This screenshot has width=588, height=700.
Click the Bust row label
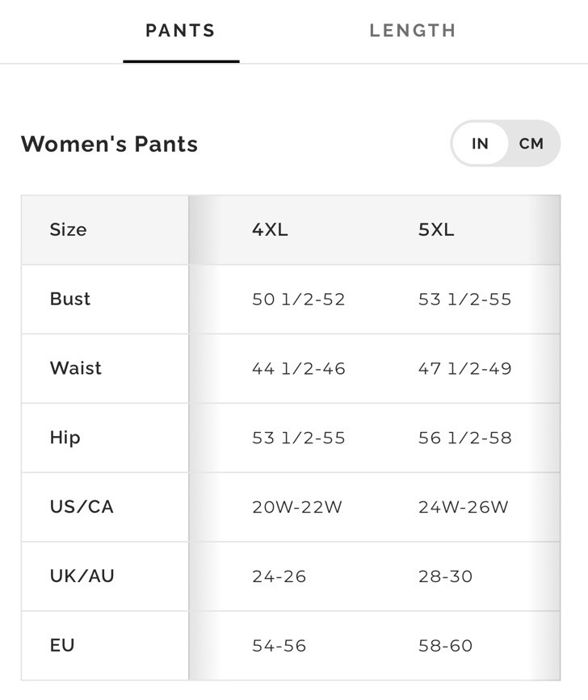coord(70,299)
